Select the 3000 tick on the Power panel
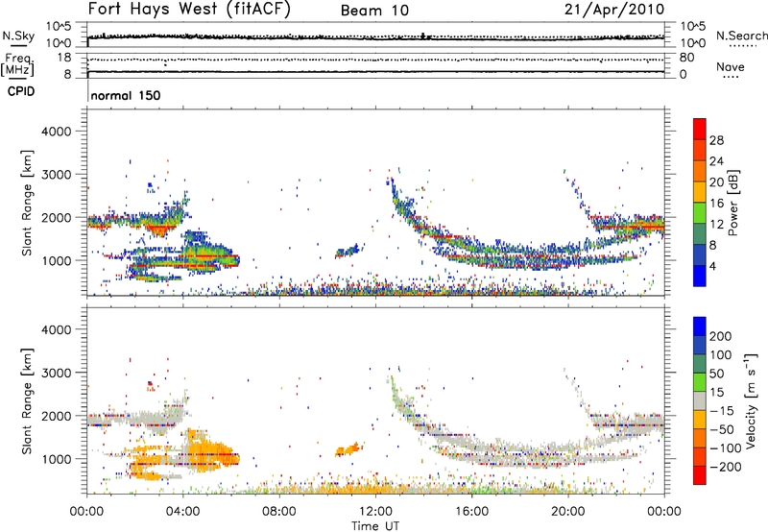768x532 pixels. coord(56,175)
